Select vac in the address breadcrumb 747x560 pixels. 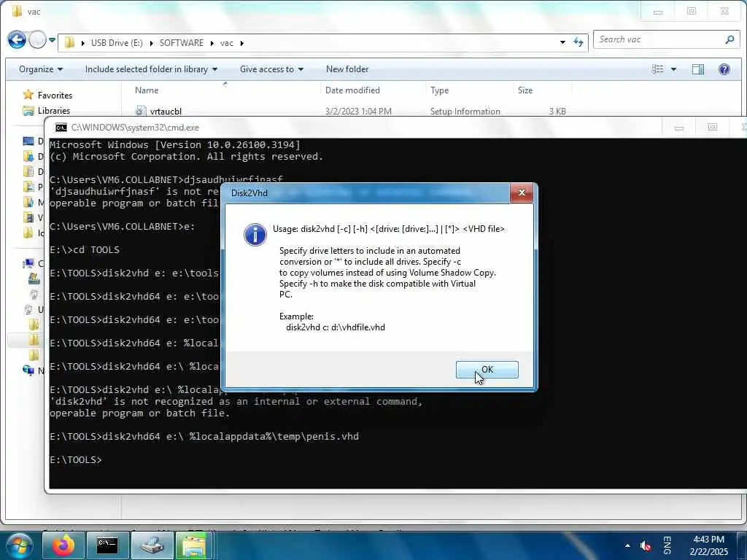click(227, 43)
